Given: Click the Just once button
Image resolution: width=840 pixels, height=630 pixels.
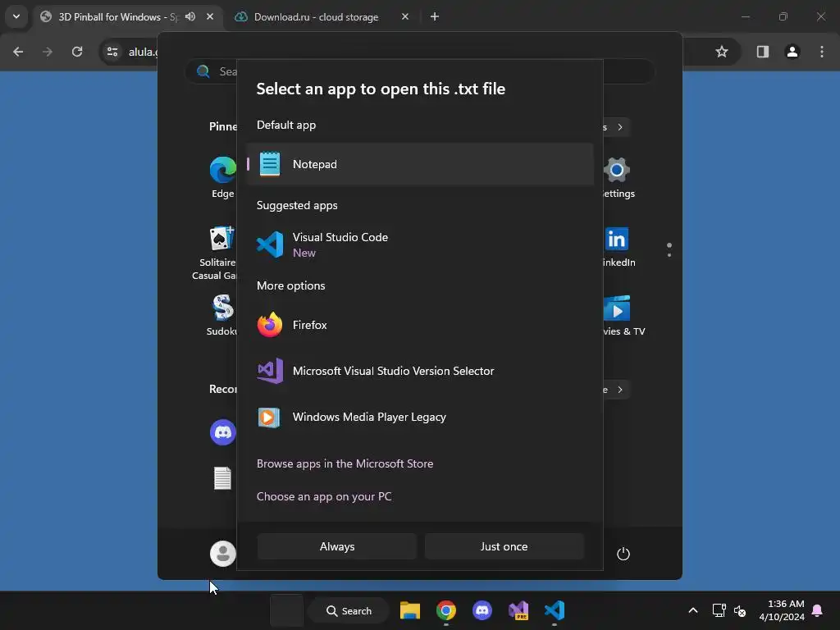Looking at the screenshot, I should coord(504,546).
